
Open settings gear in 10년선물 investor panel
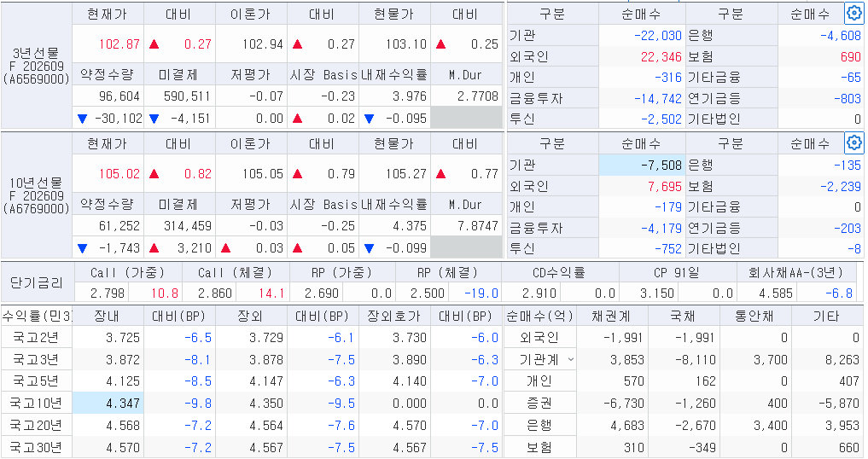[x=853, y=142]
